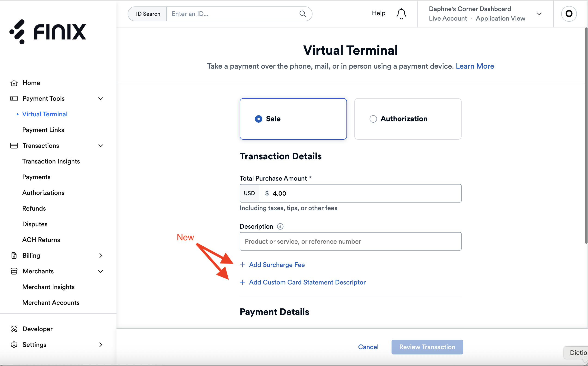Open the ID Search type selector
Viewport: 588px width, 366px height.
(x=147, y=14)
